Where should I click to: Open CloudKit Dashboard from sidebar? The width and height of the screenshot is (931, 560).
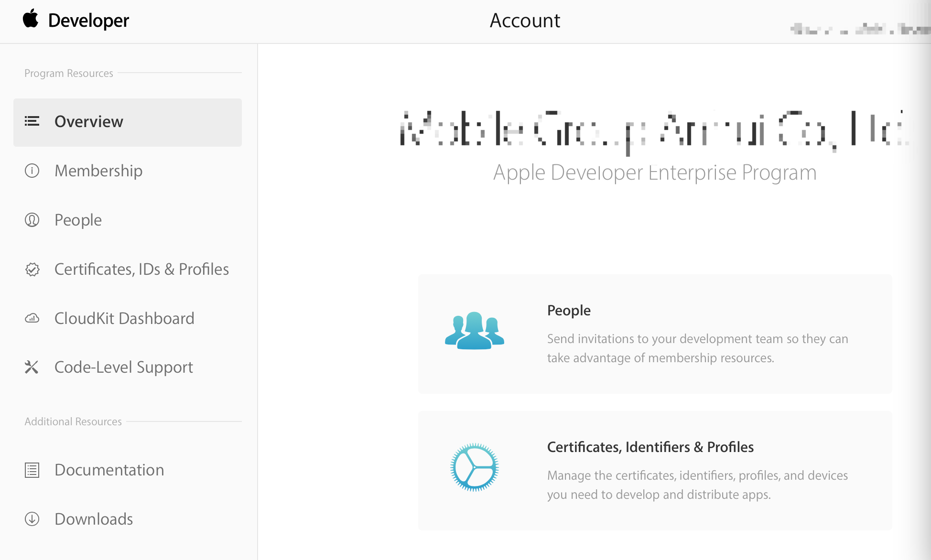[124, 319]
